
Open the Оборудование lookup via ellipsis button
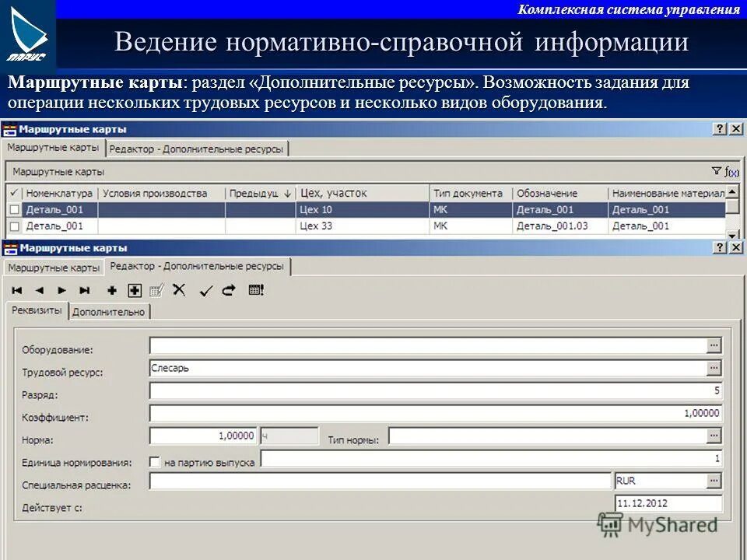714,345
